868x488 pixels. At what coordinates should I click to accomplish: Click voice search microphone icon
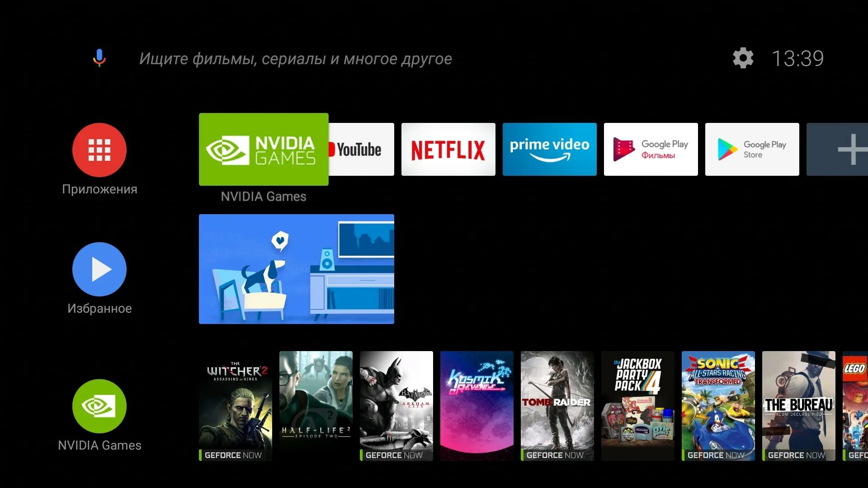click(x=99, y=58)
